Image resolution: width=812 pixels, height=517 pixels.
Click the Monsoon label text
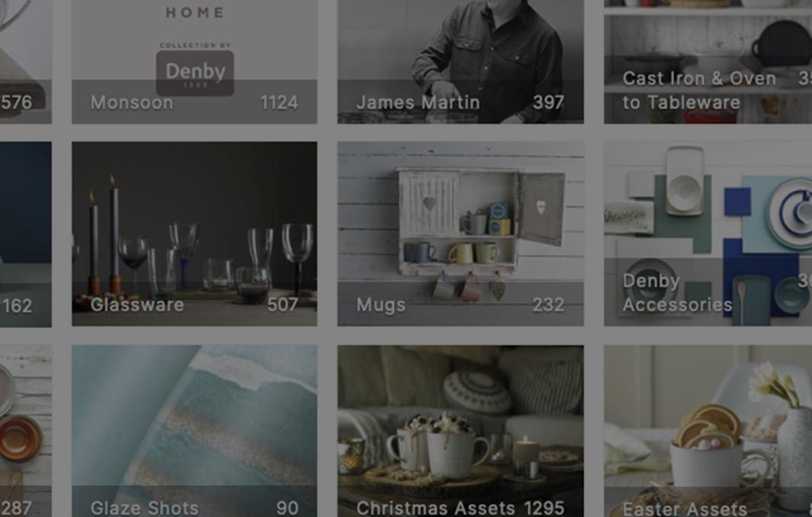(132, 103)
